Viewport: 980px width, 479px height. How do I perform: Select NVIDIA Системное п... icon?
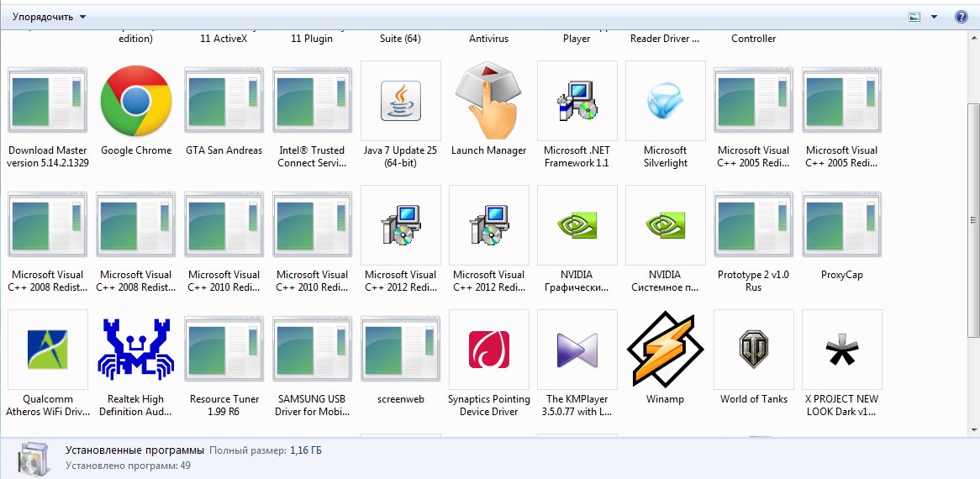[x=665, y=225]
